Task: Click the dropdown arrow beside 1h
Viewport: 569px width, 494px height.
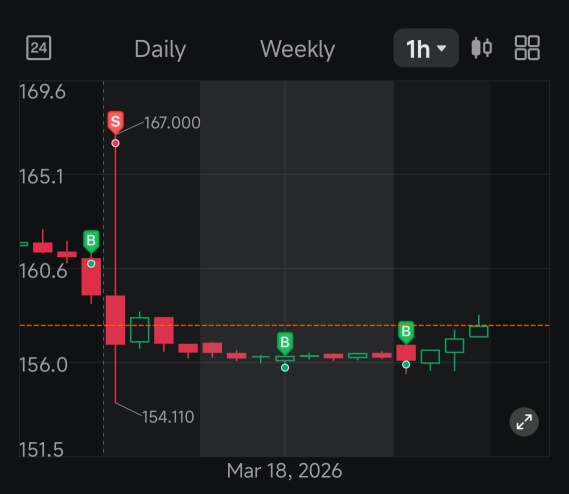Action: [442, 48]
